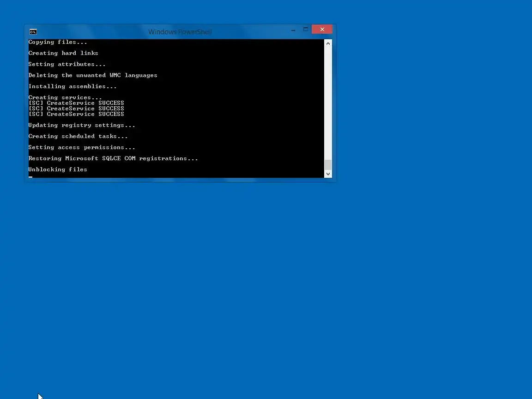This screenshot has width=532, height=399.
Task: Click 'Creating scheduled tasks...' line
Action: 78,136
